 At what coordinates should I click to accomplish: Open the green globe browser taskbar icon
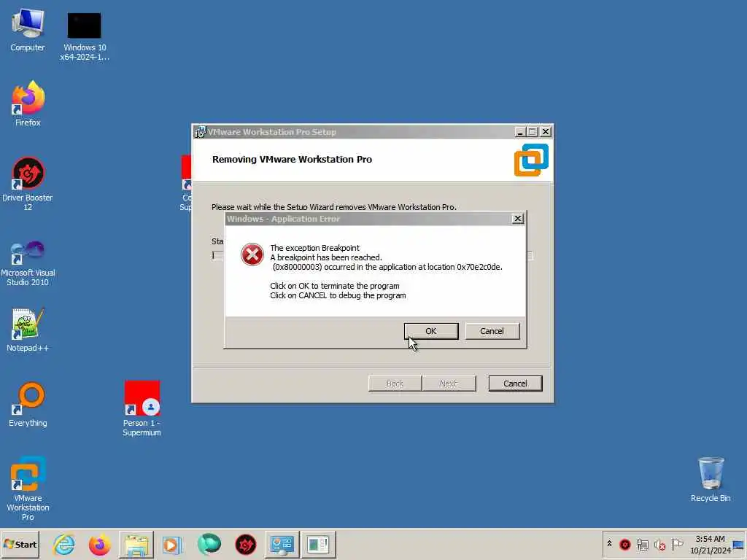pyautogui.click(x=209, y=544)
